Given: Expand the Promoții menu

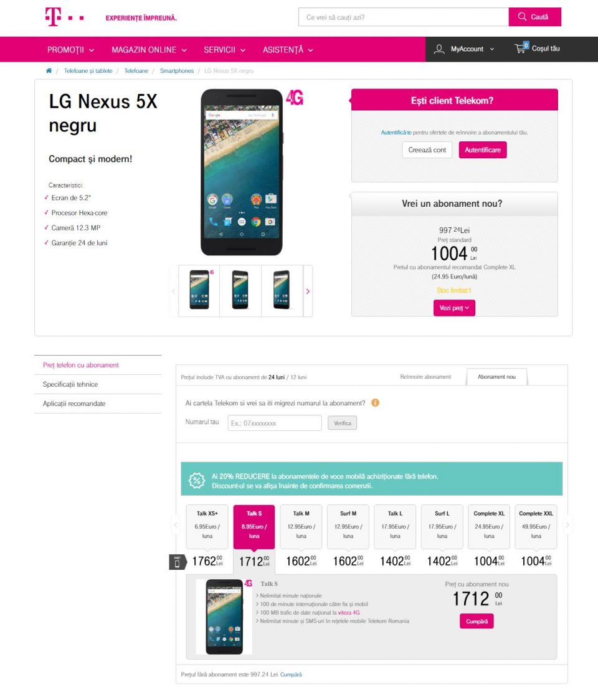Looking at the screenshot, I should pos(70,50).
